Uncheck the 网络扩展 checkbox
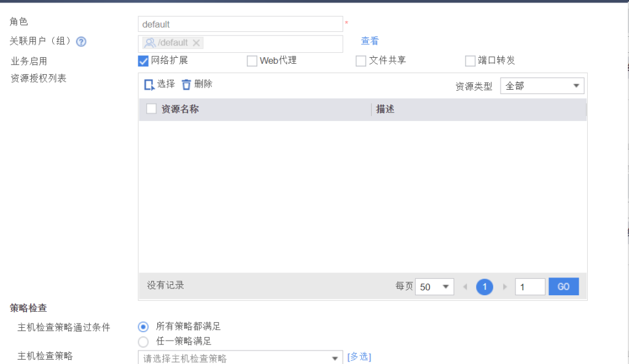The height and width of the screenshot is (364, 629). click(144, 61)
